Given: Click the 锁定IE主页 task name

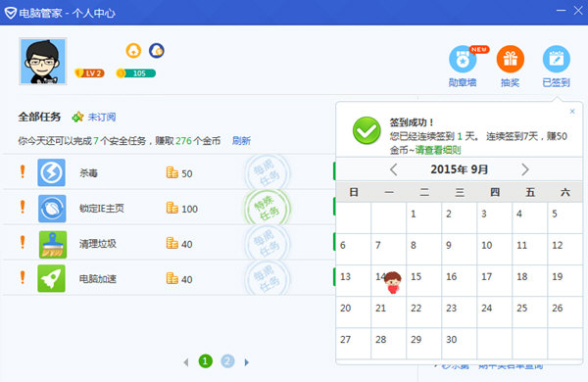Looking at the screenshot, I should (101, 209).
